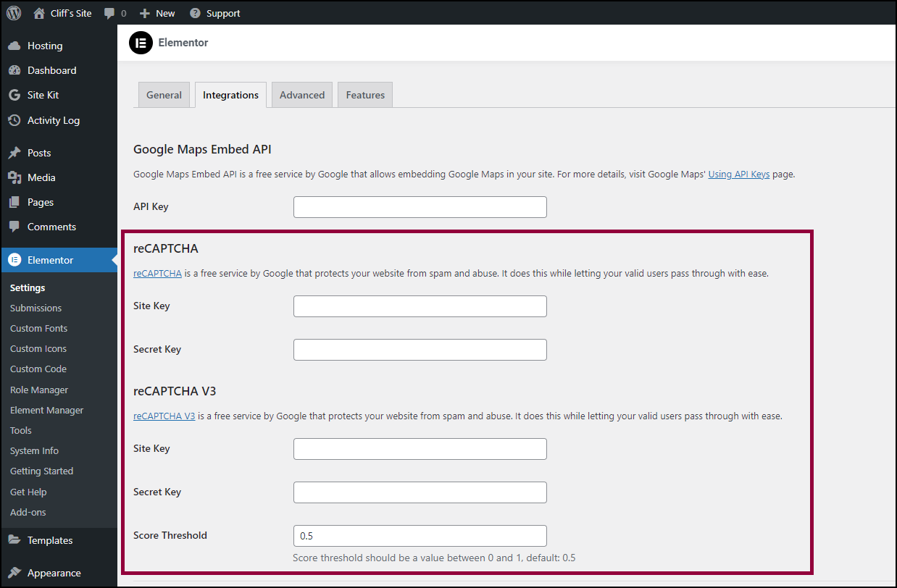Click the Google Maps API Key field
Viewport: 897px width, 588px height.
[420, 207]
